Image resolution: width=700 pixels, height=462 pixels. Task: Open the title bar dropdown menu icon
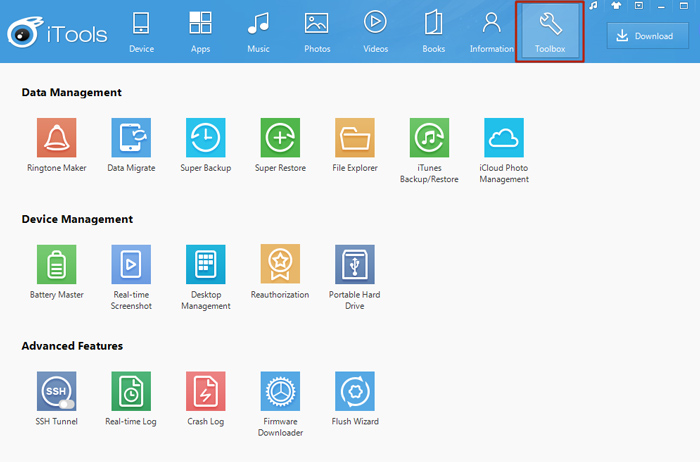click(x=639, y=6)
